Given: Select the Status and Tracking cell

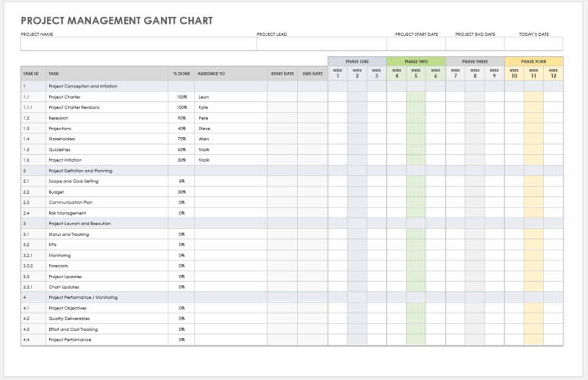Looking at the screenshot, I should pyautogui.click(x=107, y=234).
